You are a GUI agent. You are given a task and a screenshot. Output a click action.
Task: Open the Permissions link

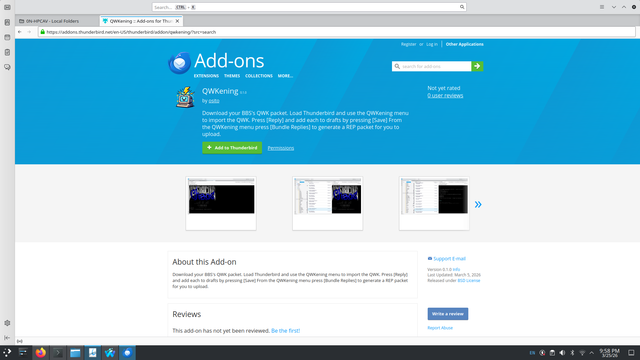coord(281,148)
